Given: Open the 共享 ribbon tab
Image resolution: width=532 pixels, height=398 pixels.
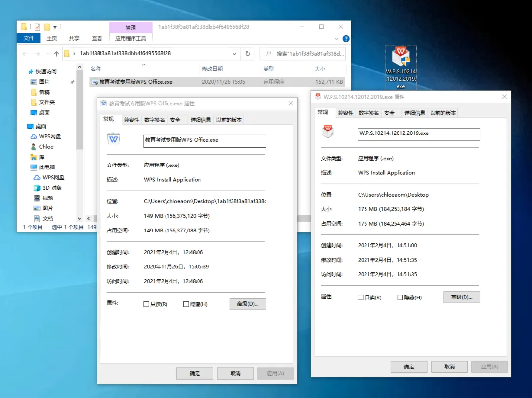Looking at the screenshot, I should pos(74,39).
